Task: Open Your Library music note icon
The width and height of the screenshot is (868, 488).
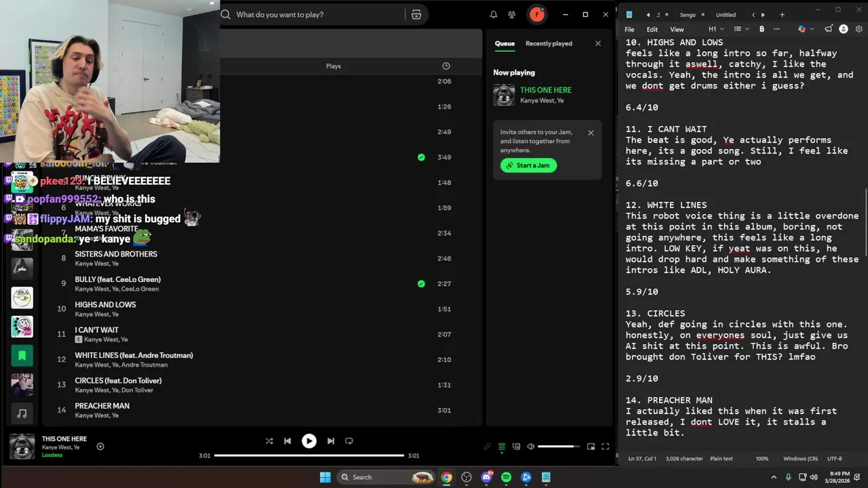Action: coord(22,413)
